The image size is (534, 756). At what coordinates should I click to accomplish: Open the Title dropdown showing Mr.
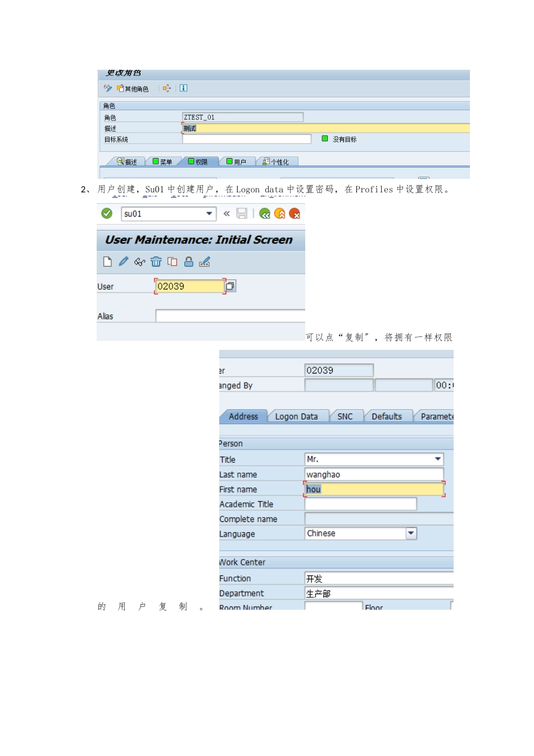438,460
